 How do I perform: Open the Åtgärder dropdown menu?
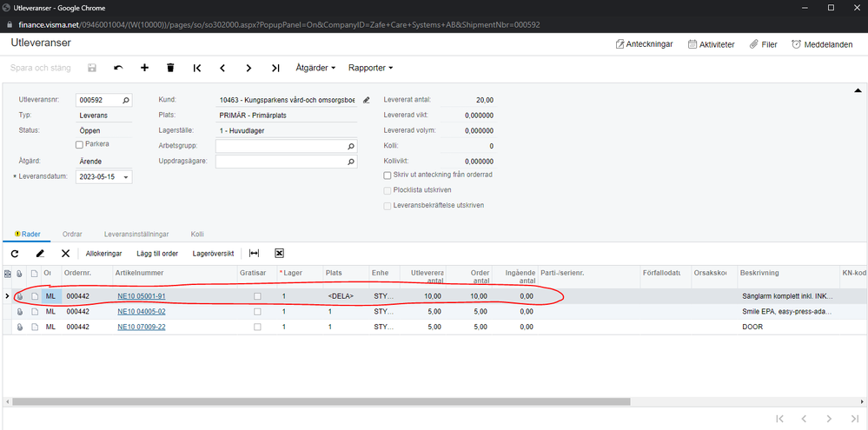315,68
